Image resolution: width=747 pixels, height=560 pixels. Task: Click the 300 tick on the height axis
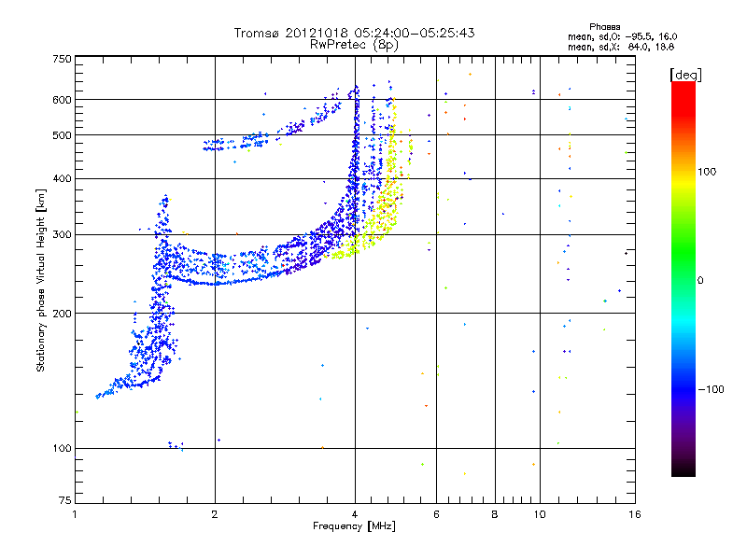(62, 234)
